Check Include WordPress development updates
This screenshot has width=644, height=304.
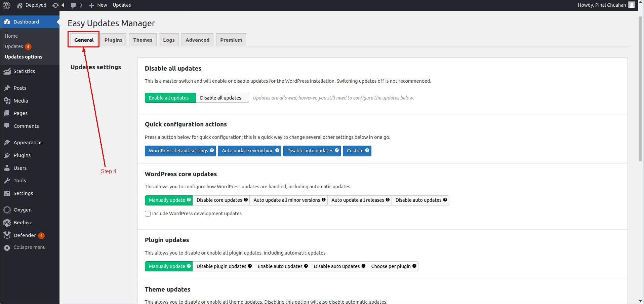[148, 214]
